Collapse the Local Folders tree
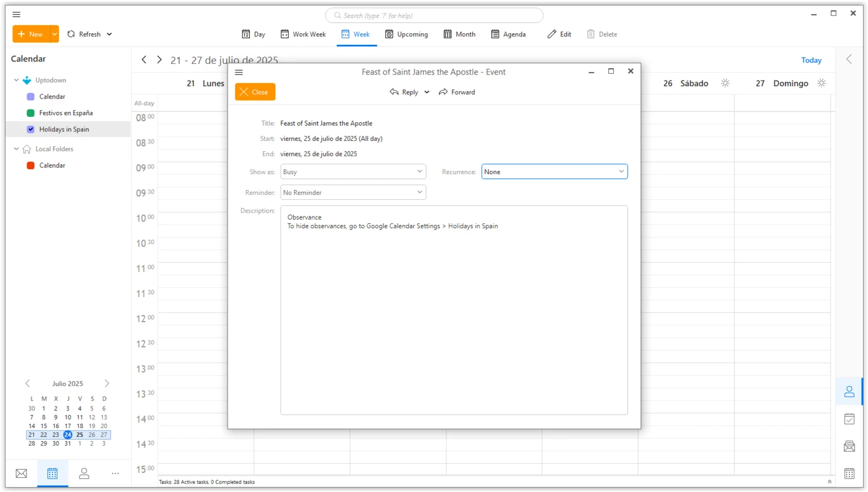 point(15,149)
